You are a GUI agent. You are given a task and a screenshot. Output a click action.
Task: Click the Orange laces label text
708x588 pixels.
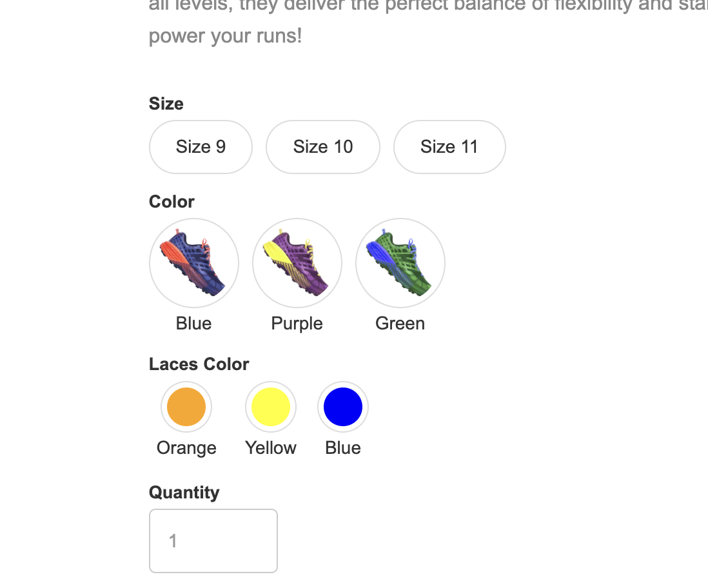coord(186,449)
